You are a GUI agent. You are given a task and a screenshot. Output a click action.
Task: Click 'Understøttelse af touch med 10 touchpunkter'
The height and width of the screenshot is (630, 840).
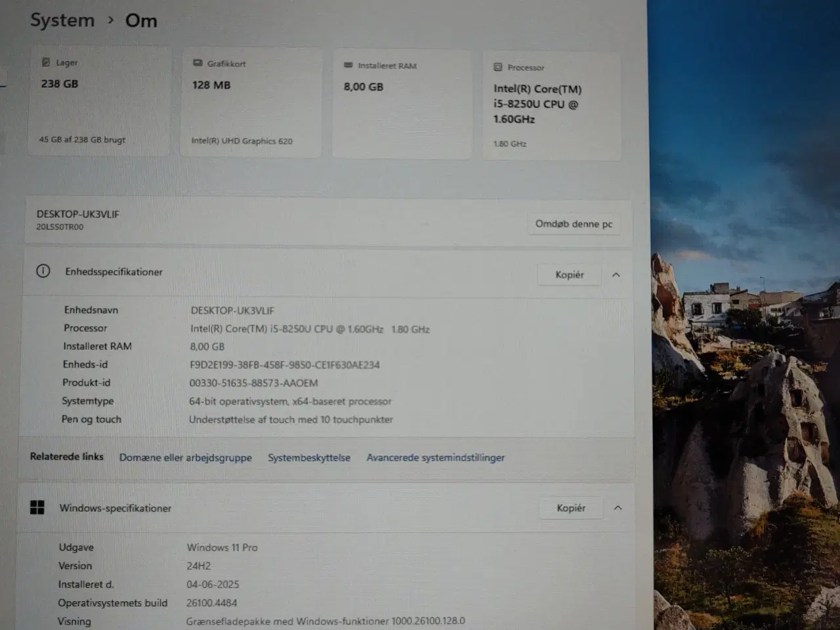pos(291,419)
